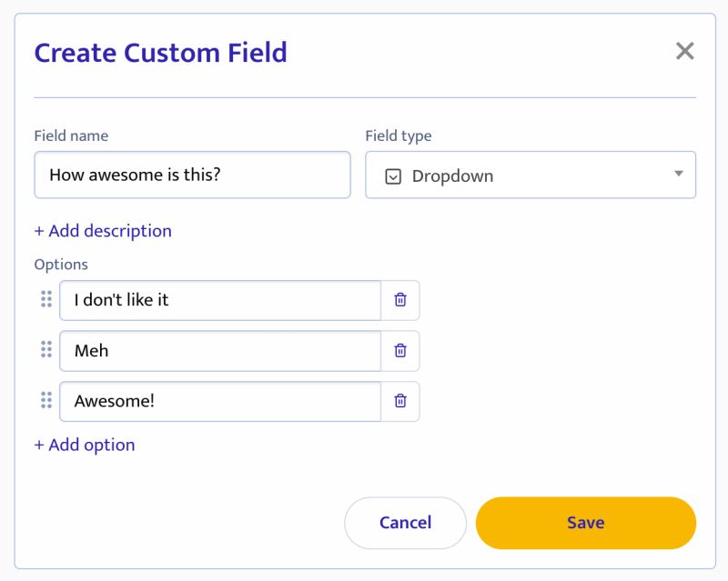Click drag handle for "Awesome!" option
Image resolution: width=728 pixels, height=581 pixels.
tap(46, 401)
